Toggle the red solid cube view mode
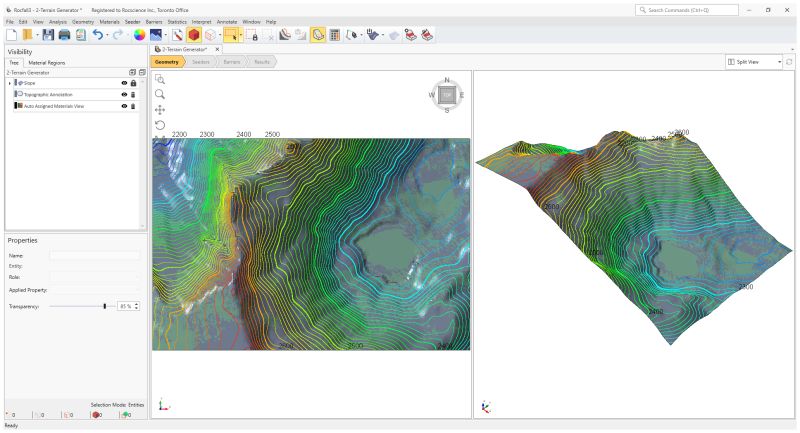The image size is (800, 433). pyautogui.click(x=193, y=35)
